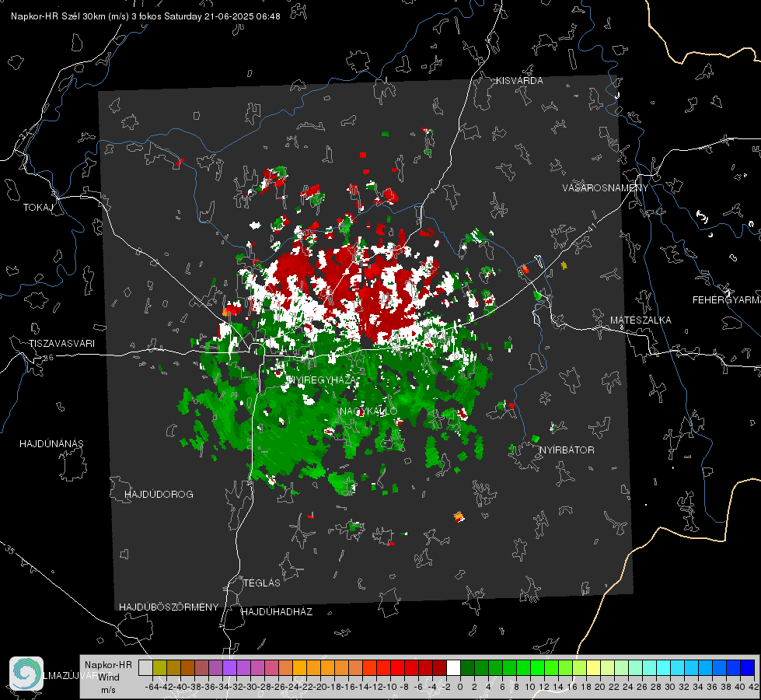Click the olive swatch between -64 and -42
The image size is (761, 700).
coord(159,668)
